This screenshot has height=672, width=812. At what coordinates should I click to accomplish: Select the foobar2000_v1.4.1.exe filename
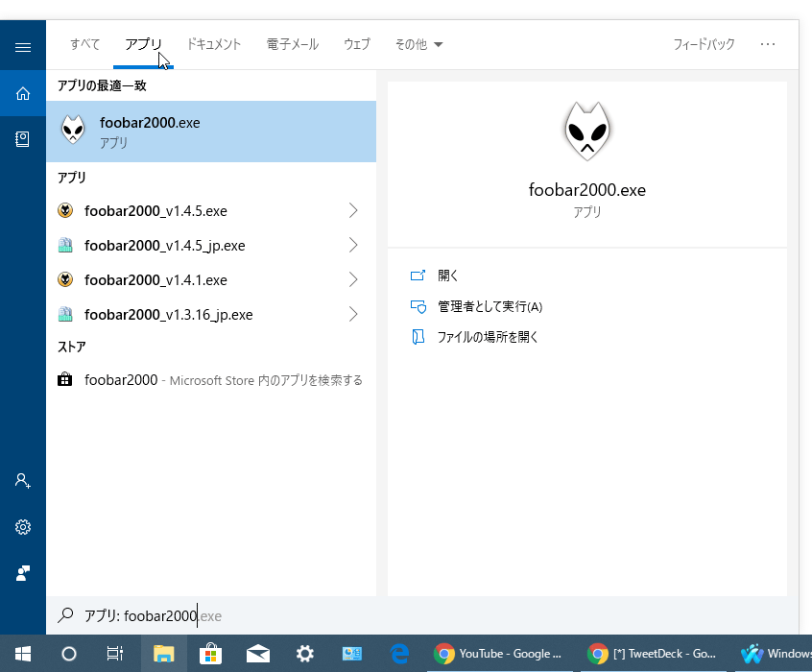[155, 279]
